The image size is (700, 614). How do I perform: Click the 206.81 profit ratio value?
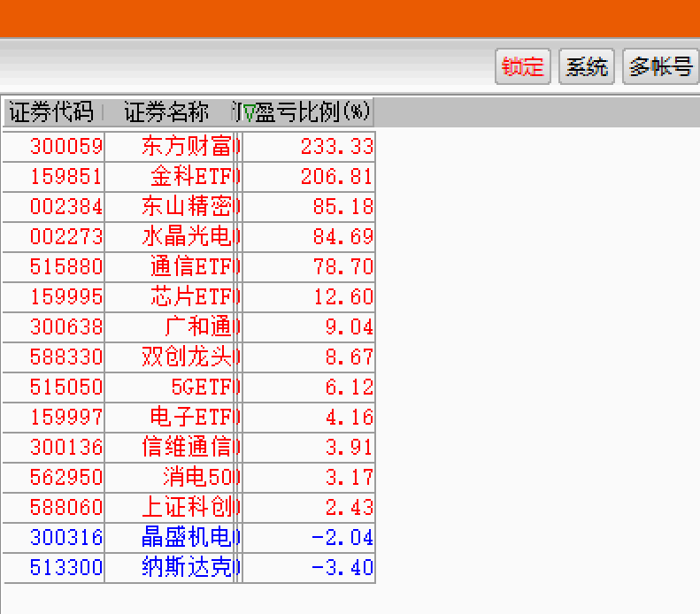[x=337, y=176]
